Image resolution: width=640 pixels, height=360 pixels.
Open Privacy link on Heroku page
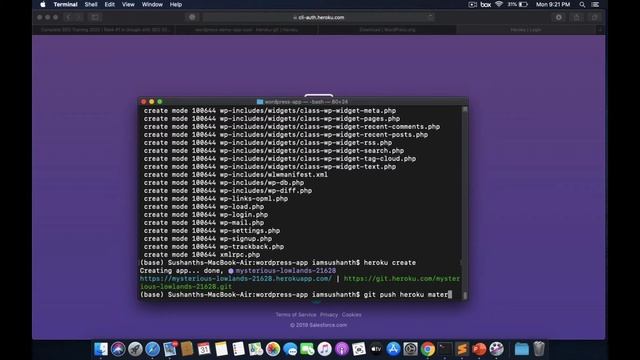click(329, 315)
